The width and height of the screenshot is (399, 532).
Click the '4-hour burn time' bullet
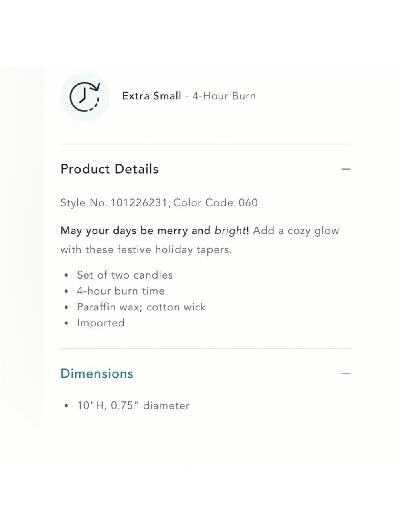(x=121, y=291)
